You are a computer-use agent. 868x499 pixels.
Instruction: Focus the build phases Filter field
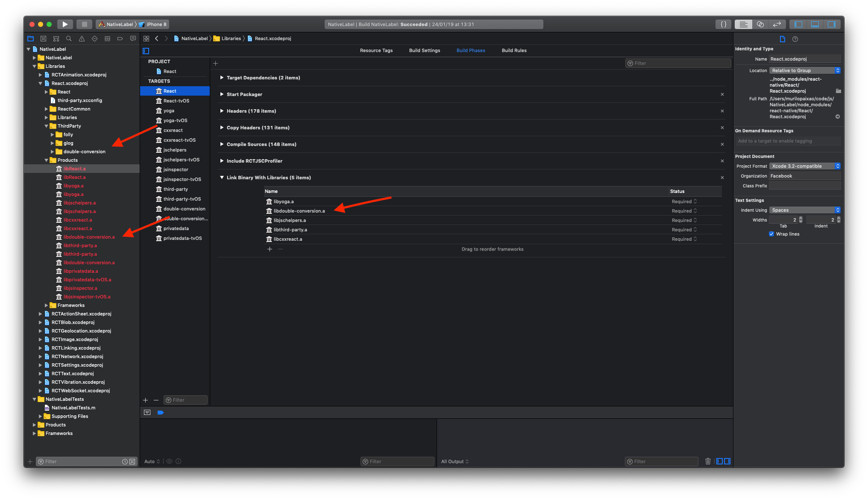(678, 63)
